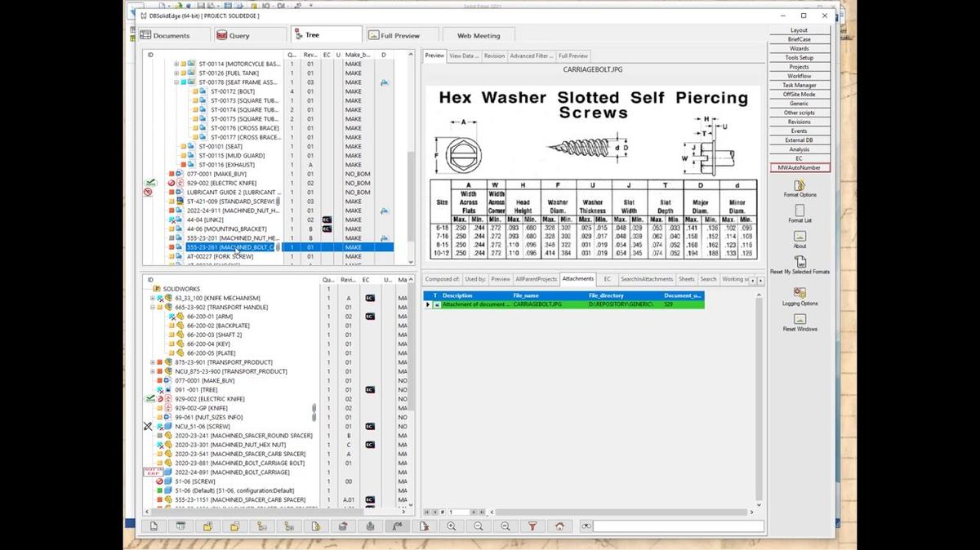The width and height of the screenshot is (980, 550).
Task: Click the carriage bolt preview image
Action: (594, 173)
